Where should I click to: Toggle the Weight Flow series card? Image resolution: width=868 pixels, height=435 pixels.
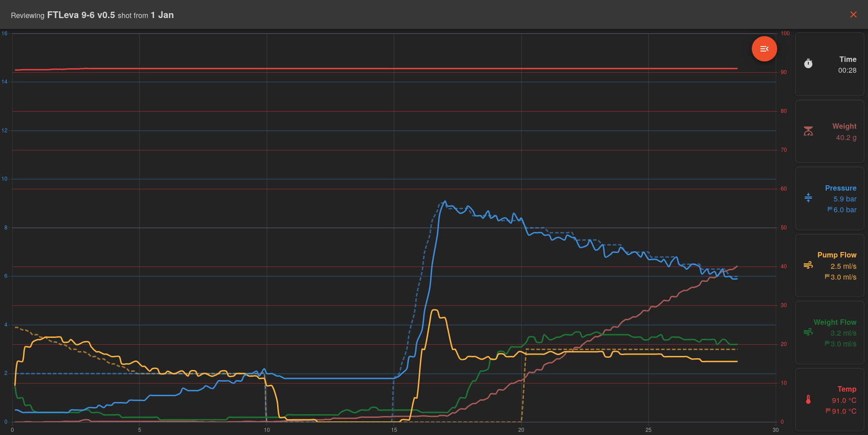830,333
